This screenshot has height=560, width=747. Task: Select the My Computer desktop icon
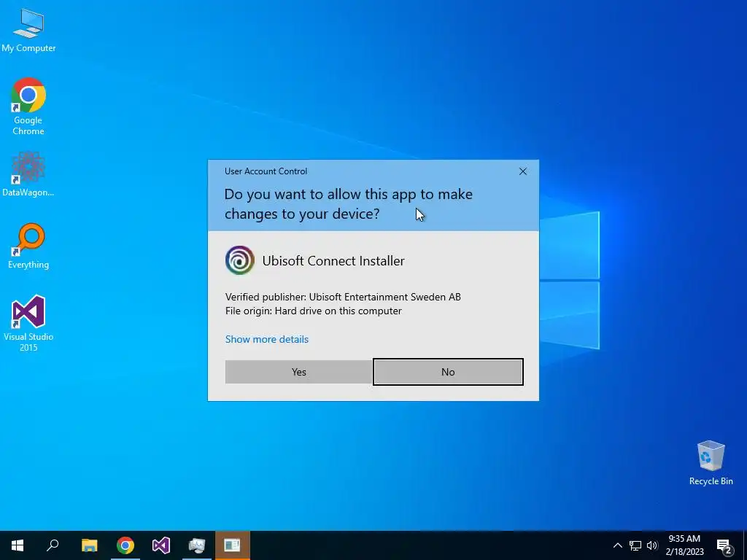(x=28, y=31)
